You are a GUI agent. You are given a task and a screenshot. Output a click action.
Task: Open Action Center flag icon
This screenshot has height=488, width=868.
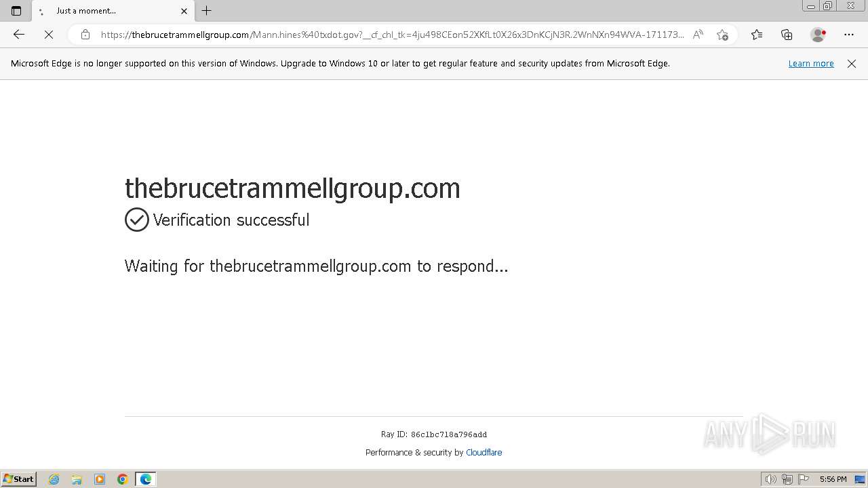point(804,479)
